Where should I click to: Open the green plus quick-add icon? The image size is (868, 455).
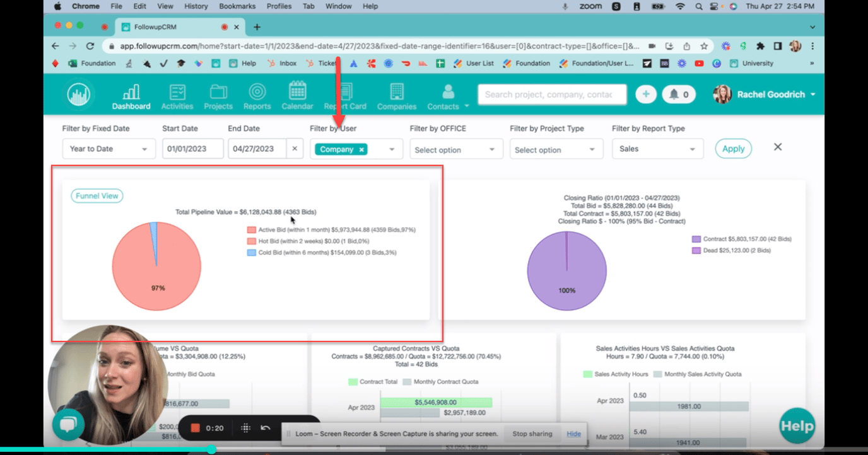tap(645, 94)
